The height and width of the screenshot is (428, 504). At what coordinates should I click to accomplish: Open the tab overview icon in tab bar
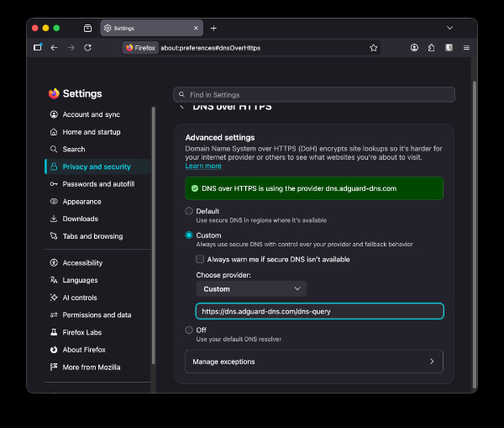click(87, 28)
